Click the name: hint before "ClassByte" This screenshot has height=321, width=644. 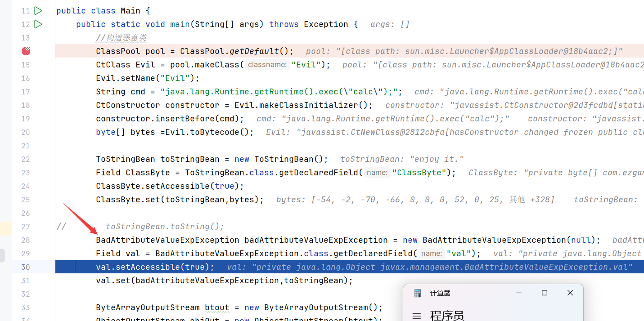[x=377, y=173]
